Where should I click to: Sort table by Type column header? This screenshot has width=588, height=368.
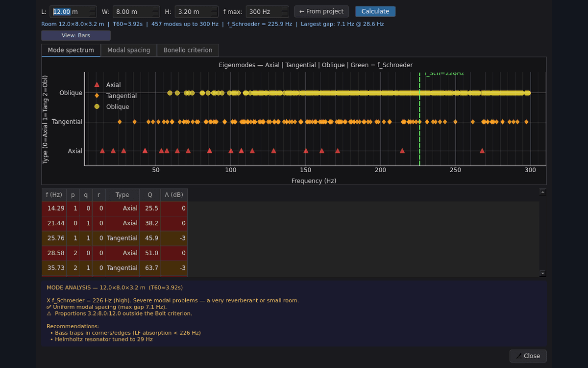point(122,195)
